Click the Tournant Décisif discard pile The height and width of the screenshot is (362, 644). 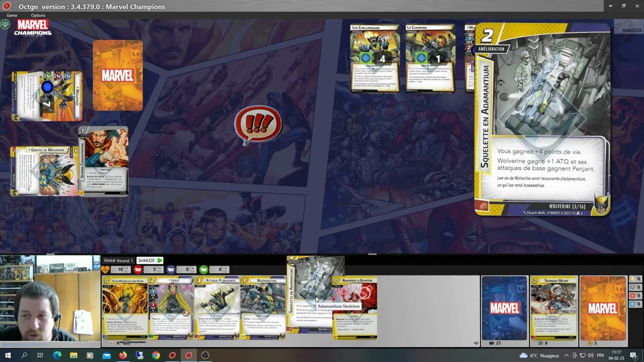553,308
